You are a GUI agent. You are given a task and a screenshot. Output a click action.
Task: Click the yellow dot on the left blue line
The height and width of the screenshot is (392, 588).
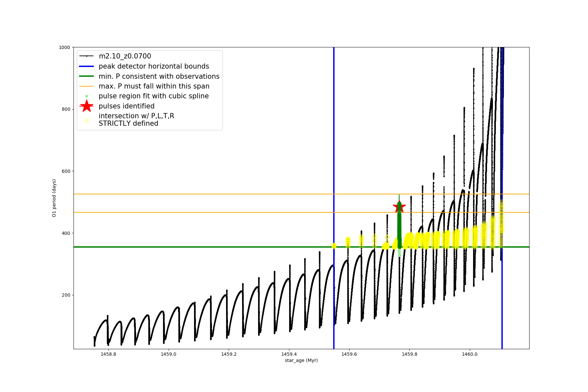pos(334,246)
